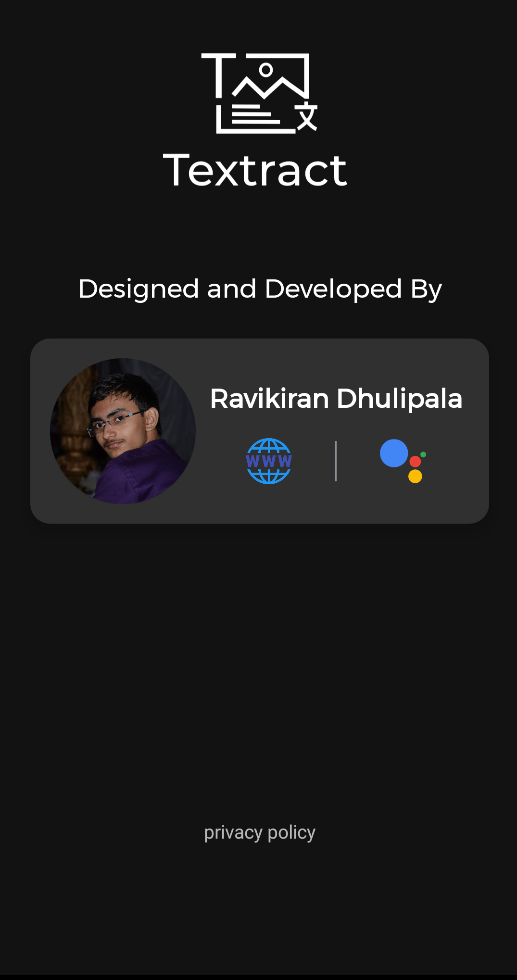This screenshot has width=517, height=980.
Task: Click the Textract title text
Action: tap(255, 170)
